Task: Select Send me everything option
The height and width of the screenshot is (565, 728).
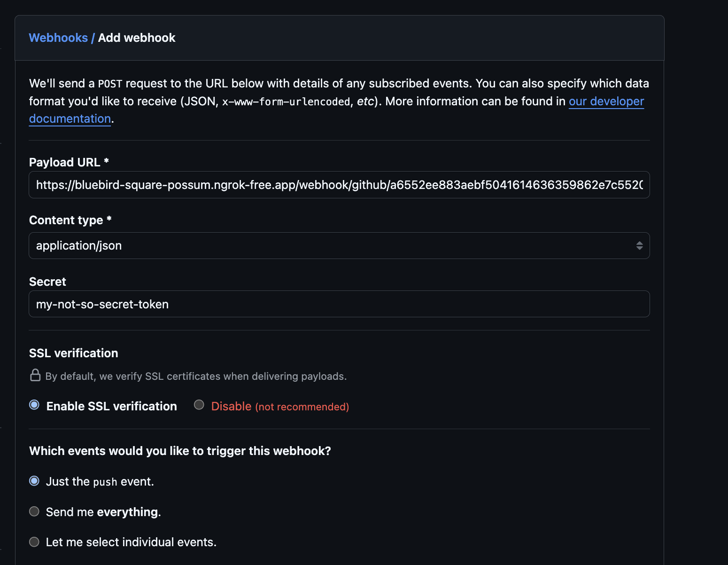Action: tap(34, 511)
